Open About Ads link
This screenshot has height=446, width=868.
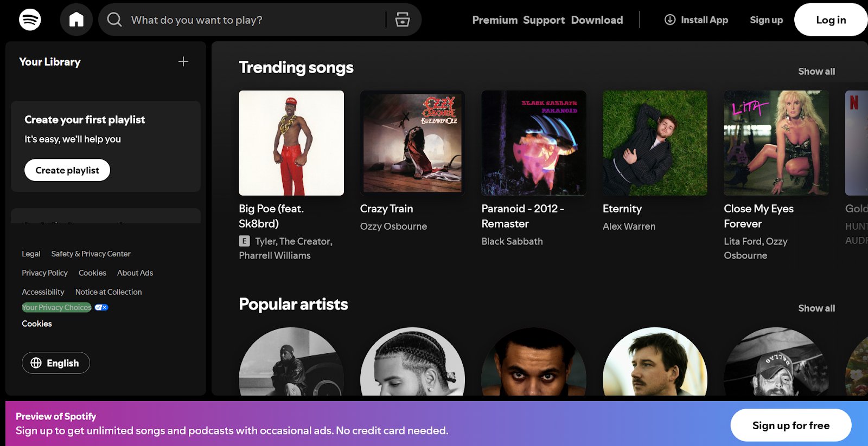coord(135,273)
